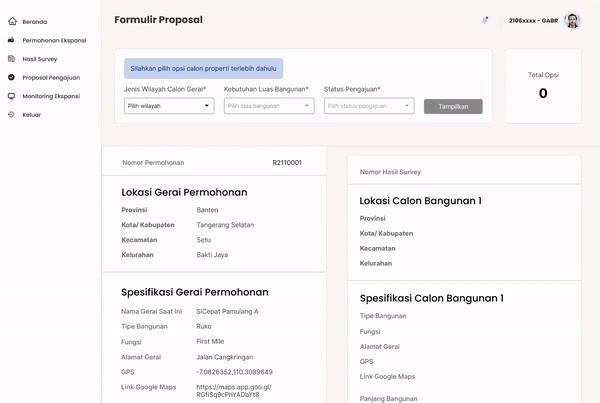This screenshot has height=403, width=600.
Task: Click the Total Opsi value 0
Action: (543, 93)
